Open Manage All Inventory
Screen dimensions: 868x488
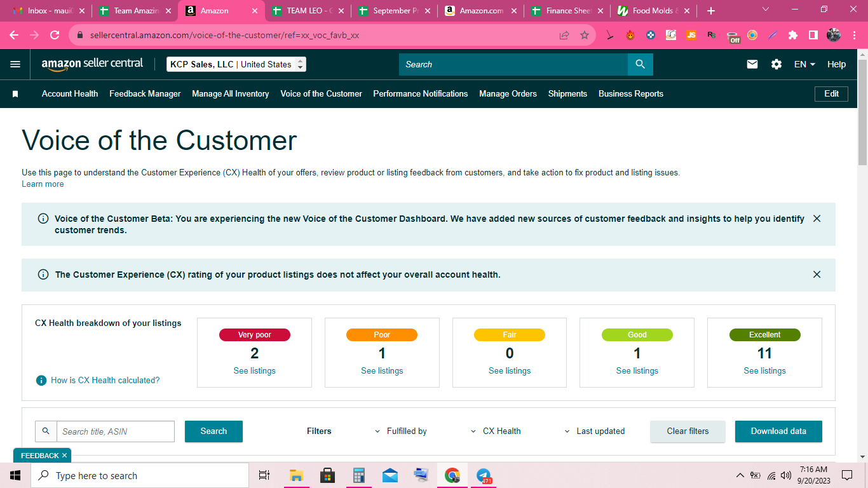pyautogui.click(x=231, y=94)
